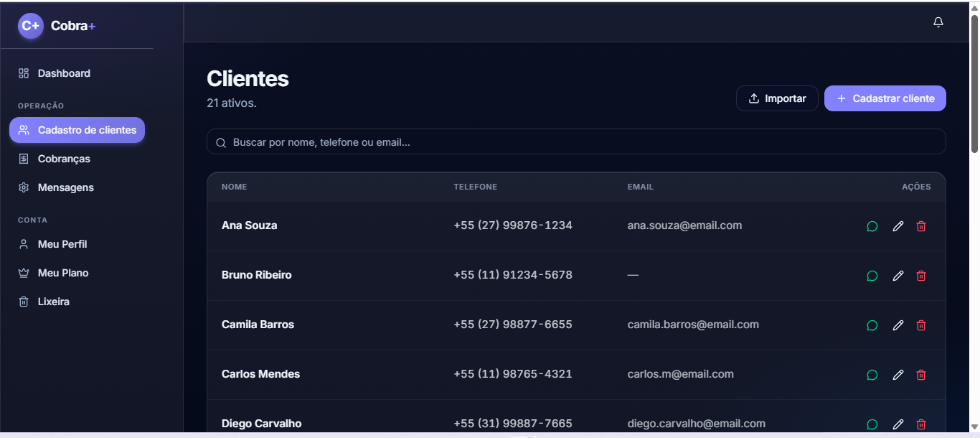Click the message icon for Carlos Mendes
Viewport: 980px width, 438px height.
(872, 375)
